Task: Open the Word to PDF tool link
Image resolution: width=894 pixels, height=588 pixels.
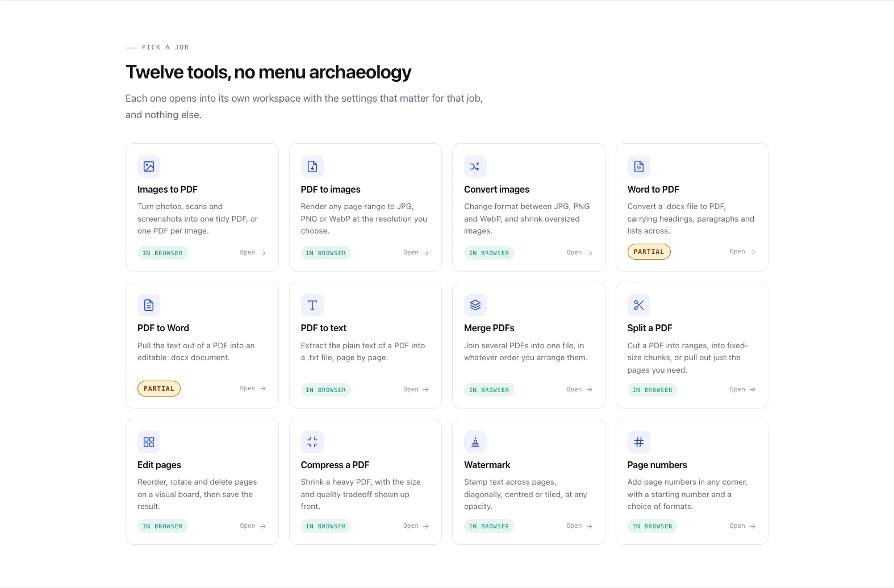Action: click(743, 252)
